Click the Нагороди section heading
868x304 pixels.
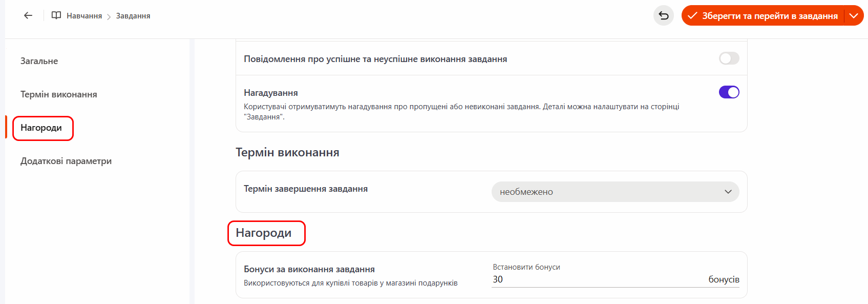264,233
